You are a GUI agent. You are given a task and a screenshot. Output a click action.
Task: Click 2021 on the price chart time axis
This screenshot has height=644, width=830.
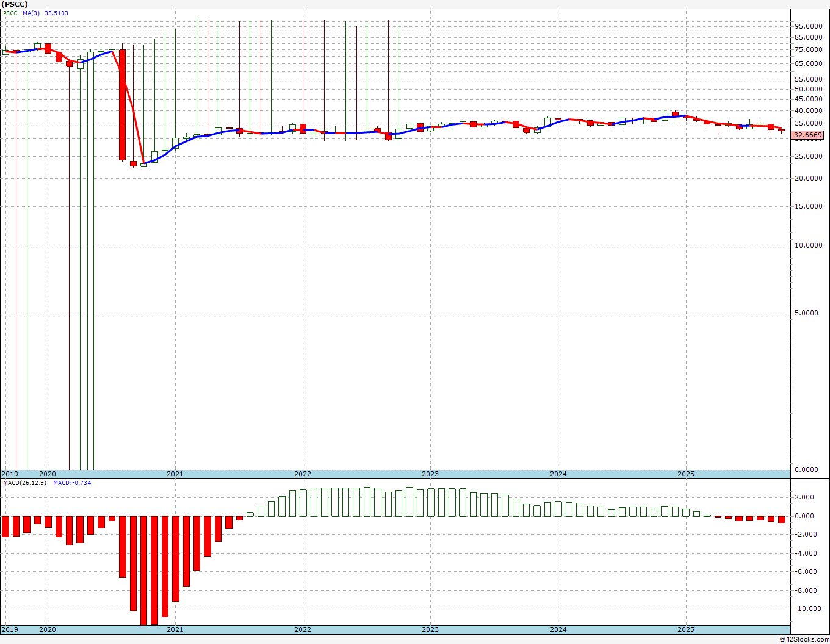(175, 474)
